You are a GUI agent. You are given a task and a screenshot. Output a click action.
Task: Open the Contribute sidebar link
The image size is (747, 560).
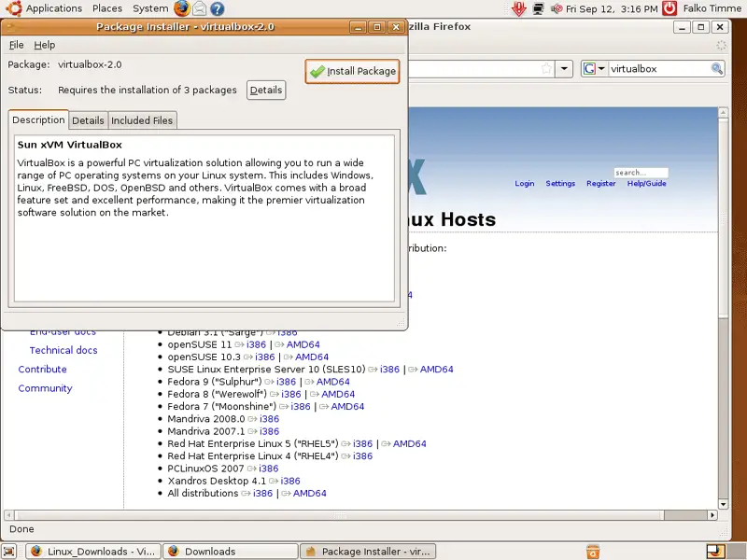[x=42, y=370]
